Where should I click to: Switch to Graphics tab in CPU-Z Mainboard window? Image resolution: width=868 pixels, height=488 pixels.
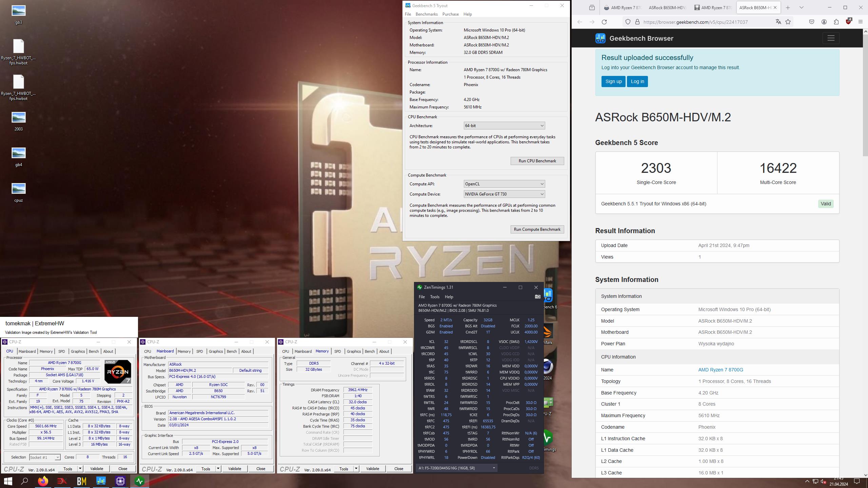pyautogui.click(x=216, y=351)
